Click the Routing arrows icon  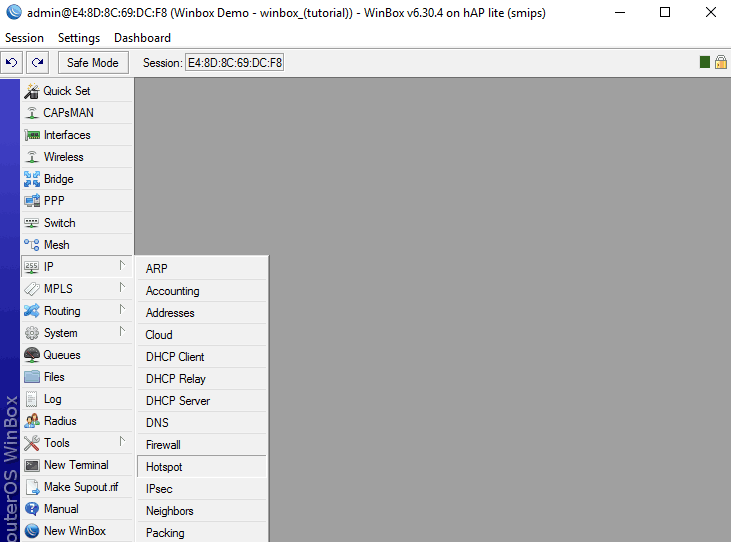(x=32, y=311)
